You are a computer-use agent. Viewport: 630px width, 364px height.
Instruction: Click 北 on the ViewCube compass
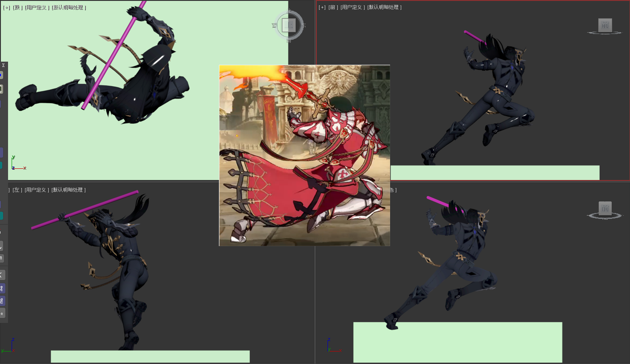[x=289, y=12]
